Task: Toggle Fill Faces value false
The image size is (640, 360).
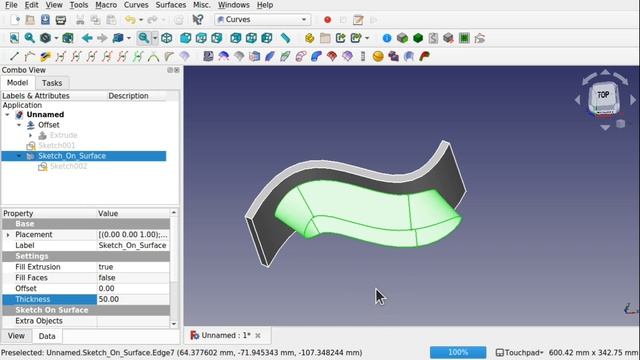Action: tap(133, 278)
